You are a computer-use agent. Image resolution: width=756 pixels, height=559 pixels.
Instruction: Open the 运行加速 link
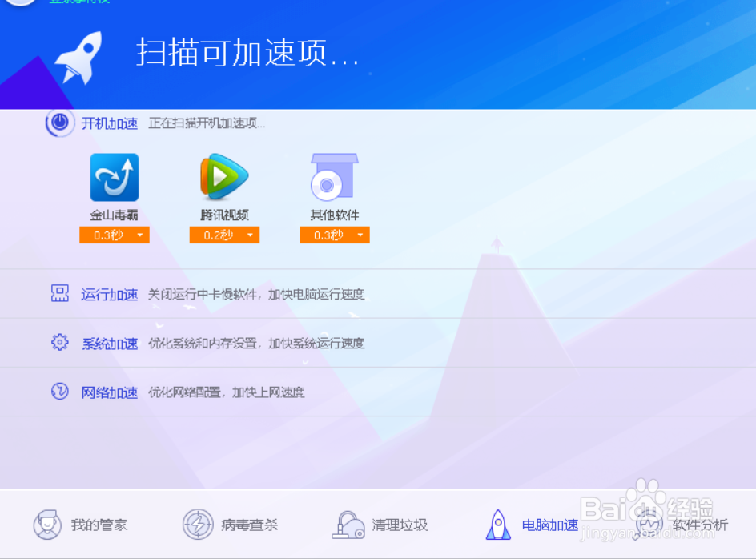110,294
